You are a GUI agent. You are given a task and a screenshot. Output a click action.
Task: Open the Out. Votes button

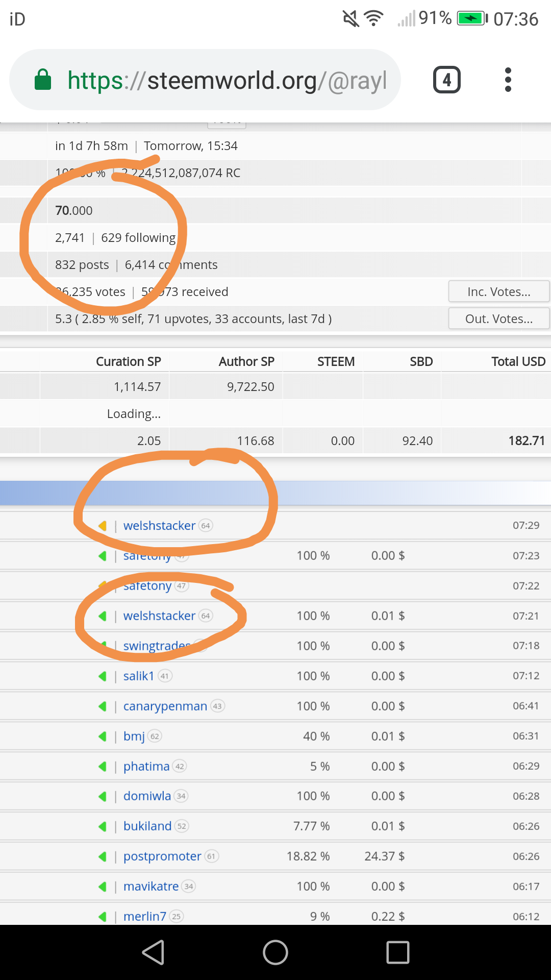499,318
